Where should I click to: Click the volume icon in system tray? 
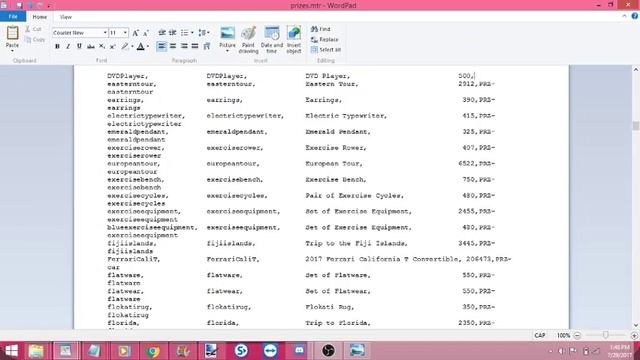click(x=562, y=351)
